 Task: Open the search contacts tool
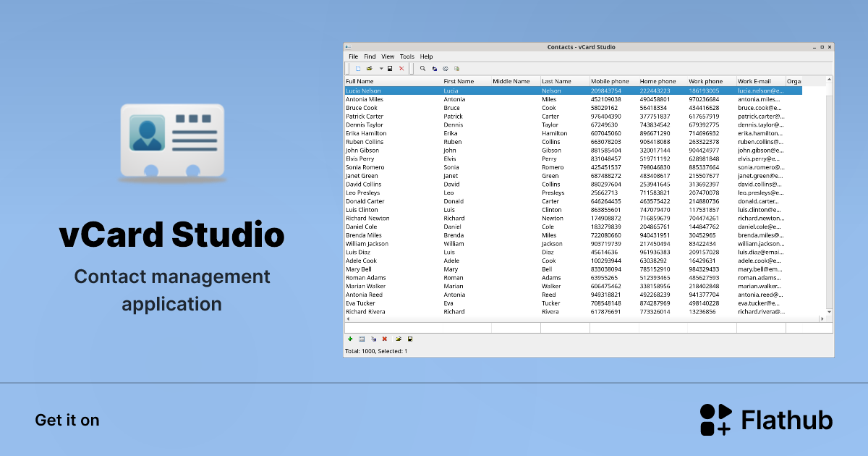click(x=422, y=68)
